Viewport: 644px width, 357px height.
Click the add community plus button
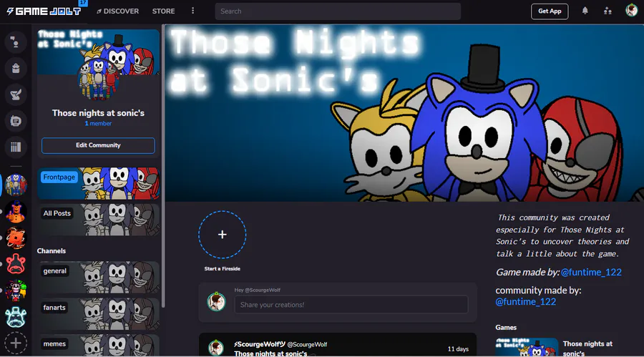tap(16, 343)
